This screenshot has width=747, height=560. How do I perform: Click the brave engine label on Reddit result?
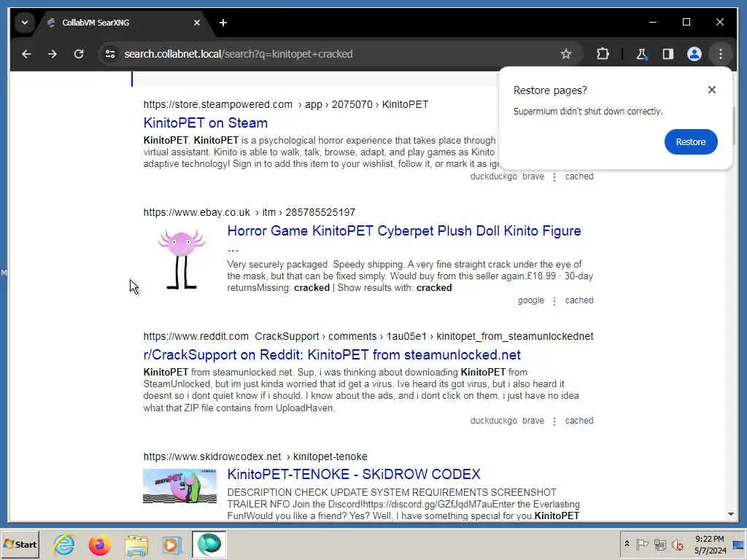(x=533, y=421)
